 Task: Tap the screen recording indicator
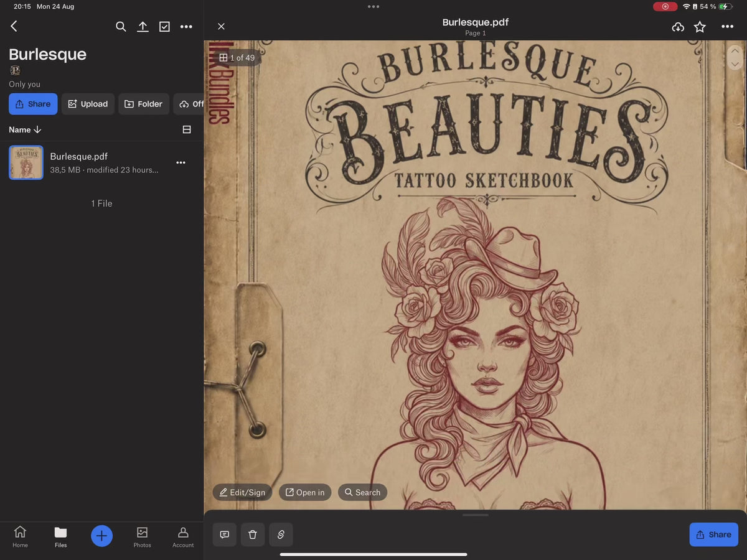(x=665, y=6)
